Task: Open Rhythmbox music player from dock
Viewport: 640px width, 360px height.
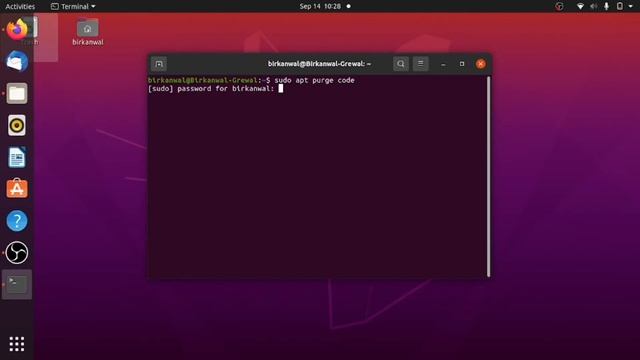Action: pos(17,125)
